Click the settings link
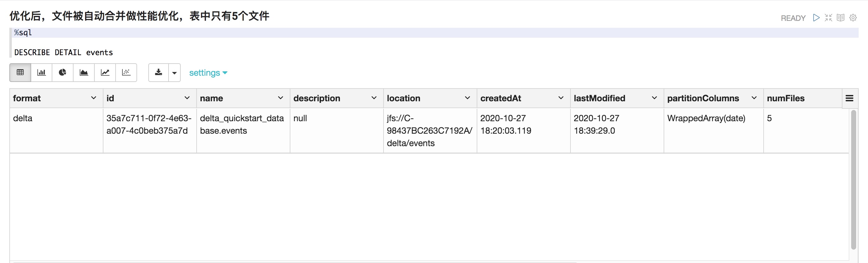The height and width of the screenshot is (263, 868). 205,73
